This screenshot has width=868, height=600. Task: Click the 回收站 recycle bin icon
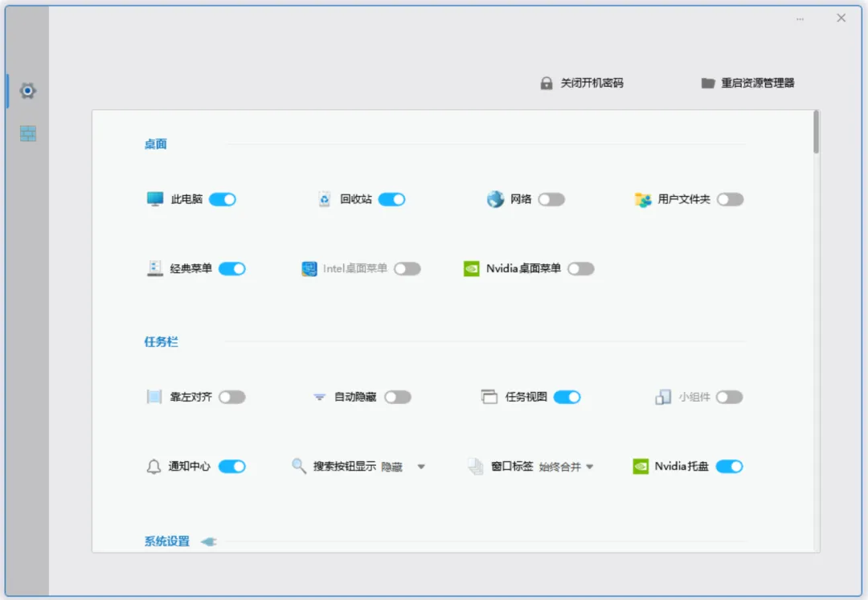[x=324, y=198]
